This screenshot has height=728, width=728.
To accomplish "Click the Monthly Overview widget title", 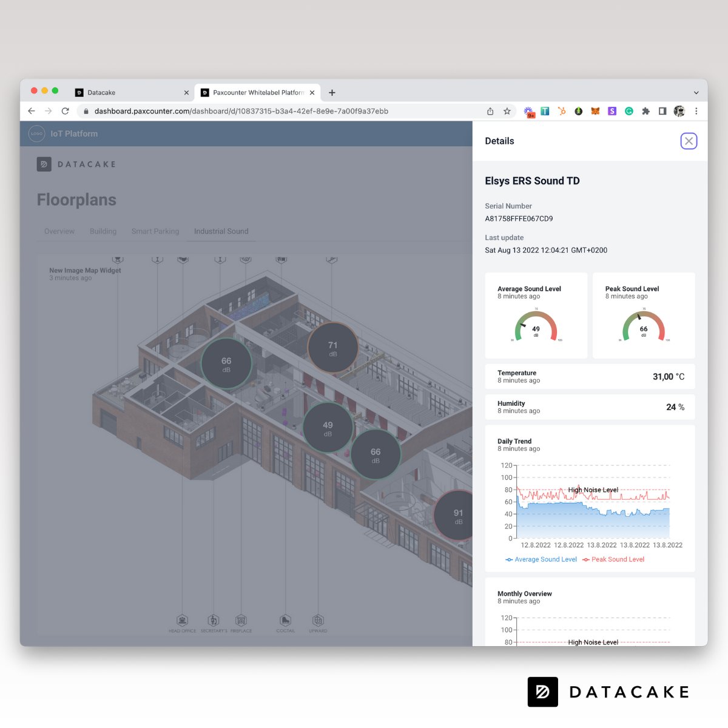I will [525, 594].
